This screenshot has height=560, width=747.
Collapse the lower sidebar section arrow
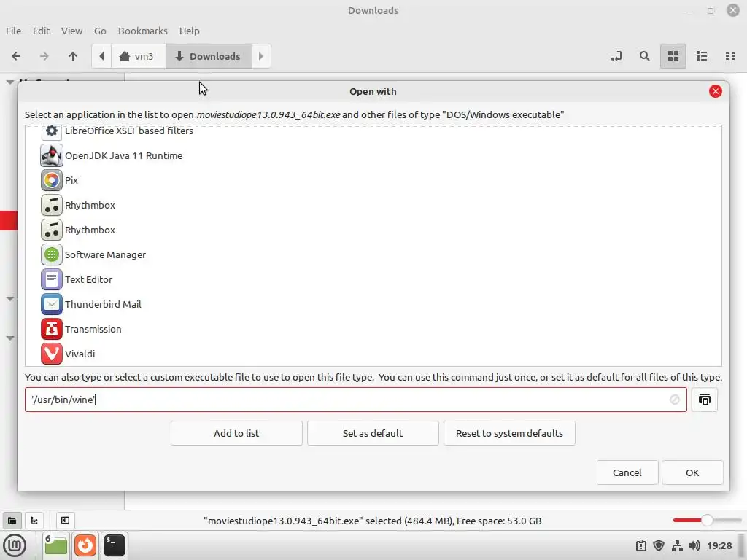[x=9, y=338]
